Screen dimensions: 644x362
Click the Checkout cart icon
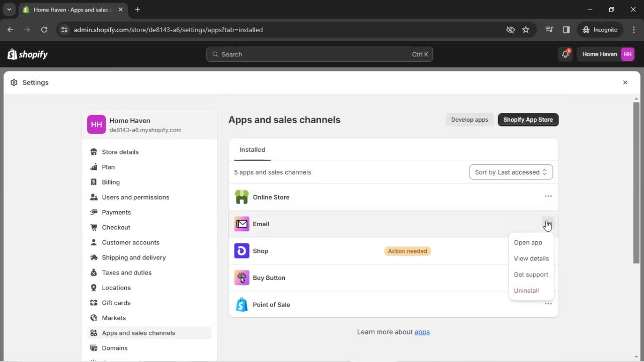coord(94,227)
